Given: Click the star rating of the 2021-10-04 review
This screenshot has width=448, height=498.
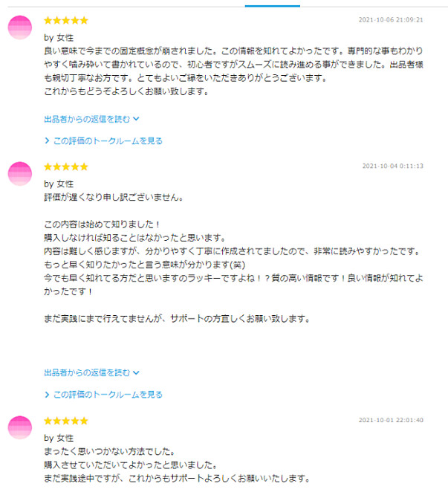Looking at the screenshot, I should click(66, 166).
